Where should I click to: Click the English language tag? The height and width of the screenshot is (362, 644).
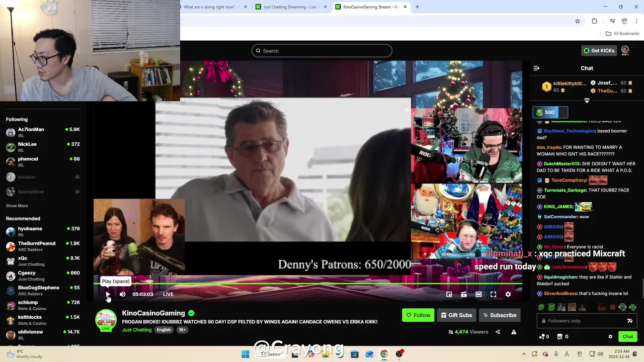tap(164, 330)
